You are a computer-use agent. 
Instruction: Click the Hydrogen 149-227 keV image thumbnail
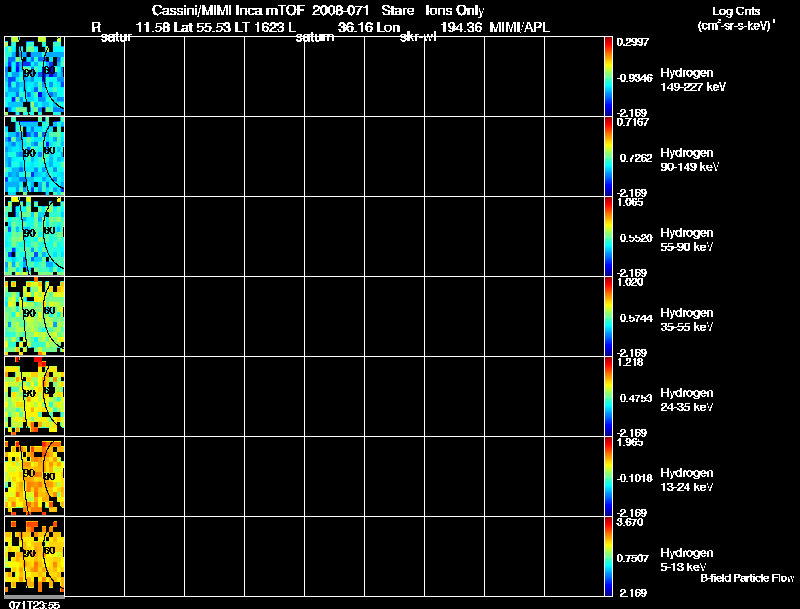pyautogui.click(x=35, y=76)
